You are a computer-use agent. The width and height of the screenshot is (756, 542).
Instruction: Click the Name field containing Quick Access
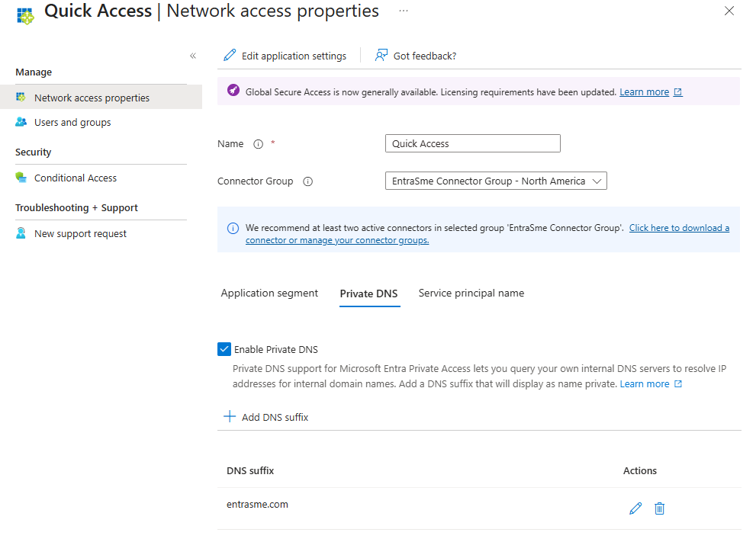click(472, 143)
